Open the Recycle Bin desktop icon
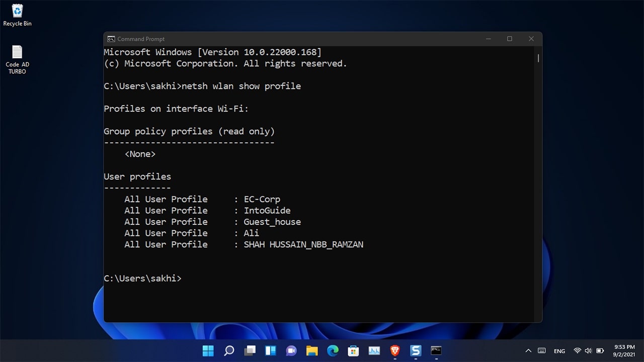Image resolution: width=644 pixels, height=362 pixels. tap(17, 15)
